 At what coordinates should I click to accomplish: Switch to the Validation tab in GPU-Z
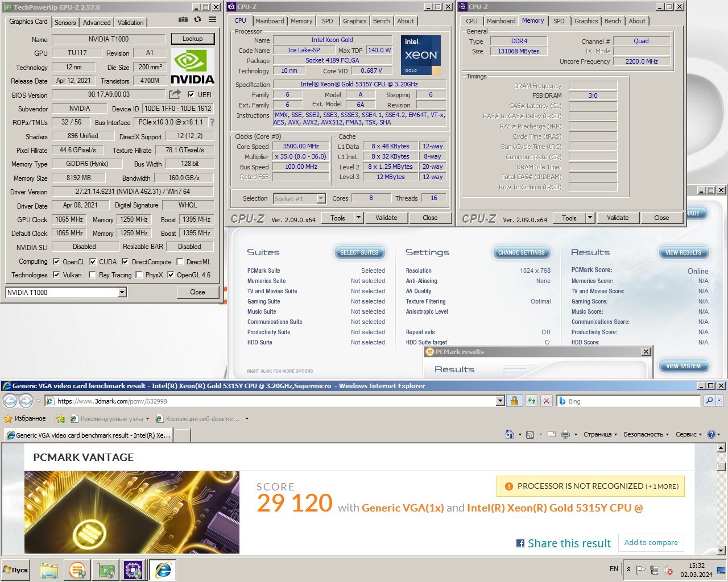[131, 23]
